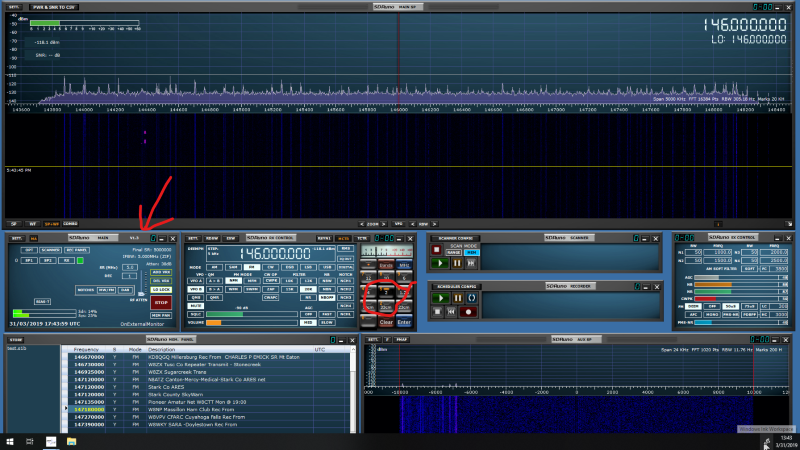This screenshot has width=800, height=450.
Task: Click STORE in the Memory Panel
Action: (16, 340)
